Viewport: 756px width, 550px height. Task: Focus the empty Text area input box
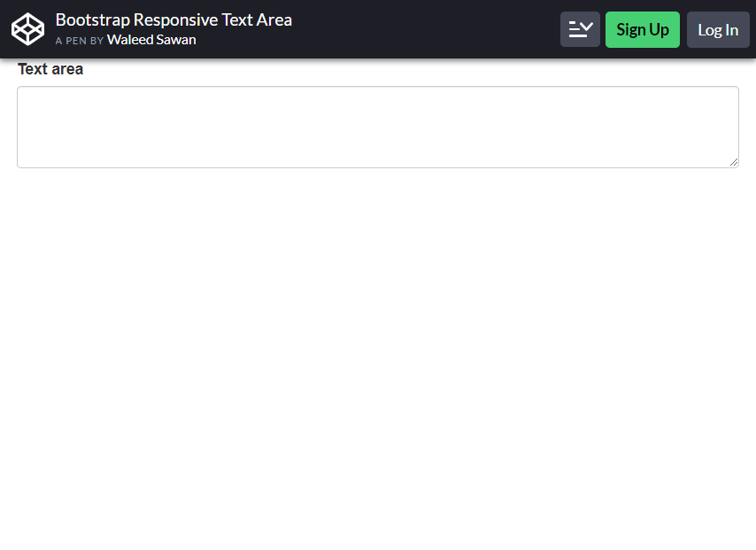click(x=378, y=128)
